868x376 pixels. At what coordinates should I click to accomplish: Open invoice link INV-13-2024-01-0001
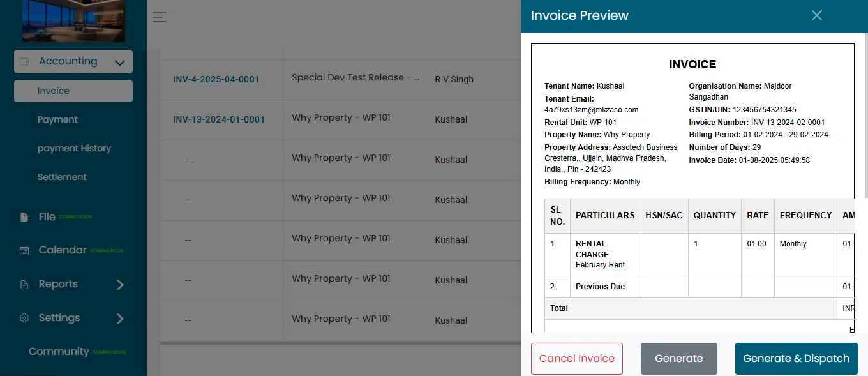click(219, 119)
